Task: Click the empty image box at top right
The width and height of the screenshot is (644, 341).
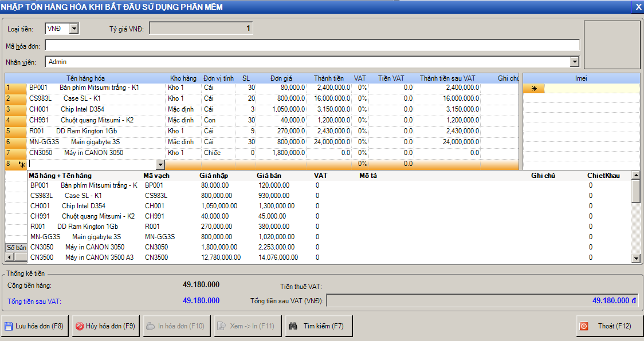Action: [x=612, y=45]
